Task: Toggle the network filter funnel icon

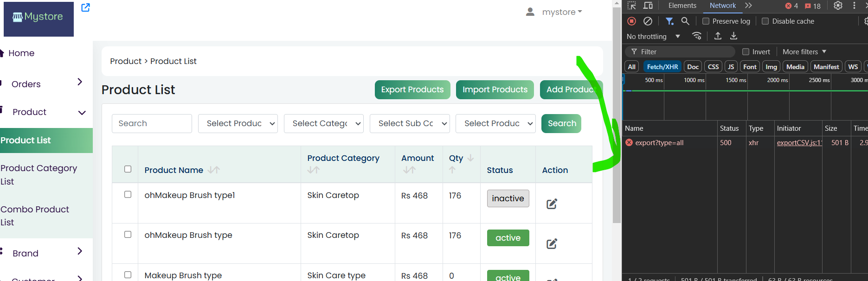Action: click(x=669, y=21)
